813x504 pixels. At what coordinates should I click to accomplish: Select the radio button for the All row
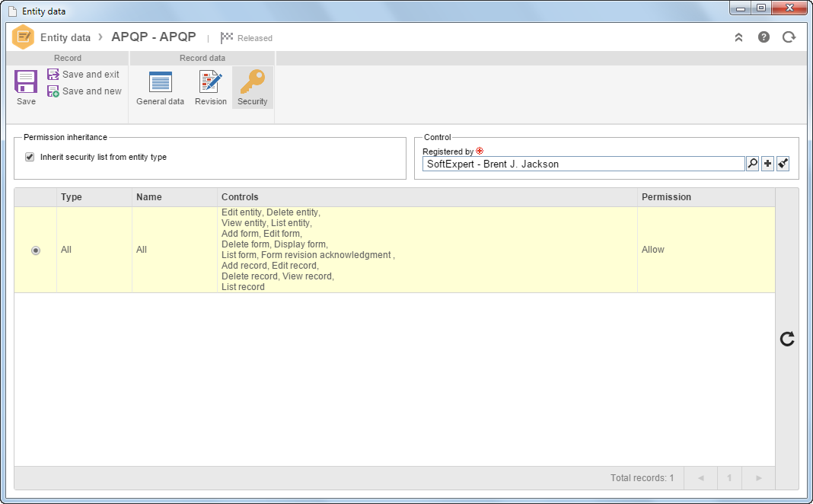36,250
